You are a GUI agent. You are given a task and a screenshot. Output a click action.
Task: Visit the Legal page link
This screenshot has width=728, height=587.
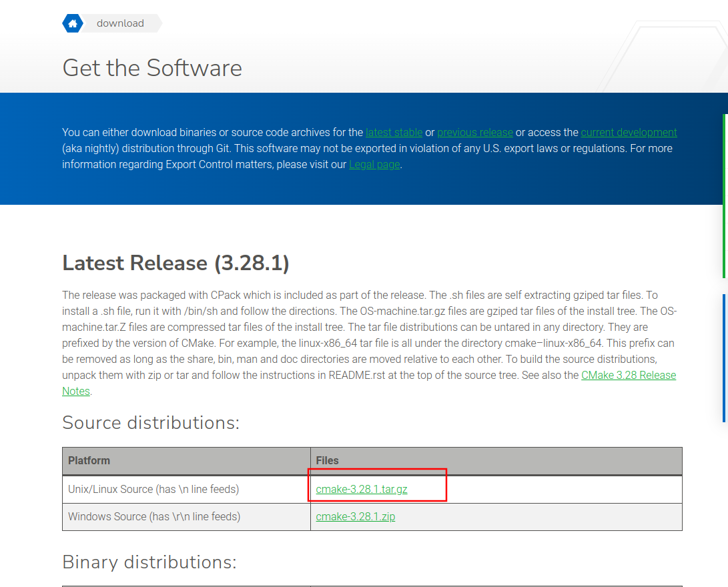pos(374,165)
